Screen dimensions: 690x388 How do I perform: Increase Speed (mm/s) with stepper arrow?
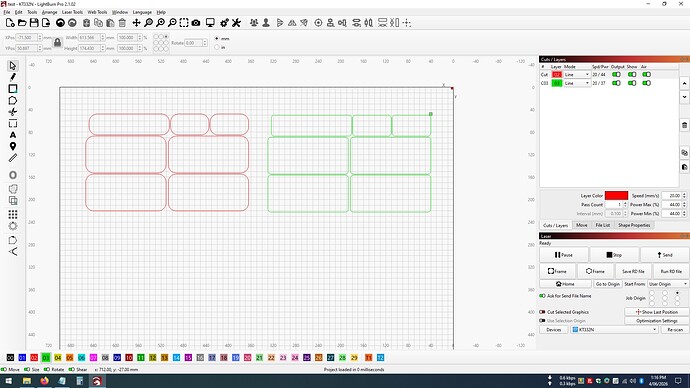coord(684,194)
